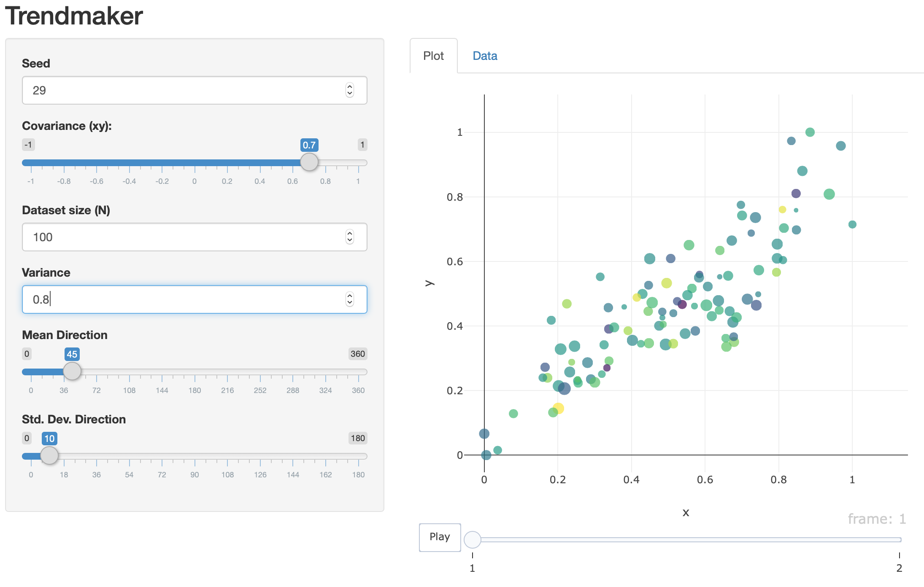Click the topmost green scatter point
924x587 pixels.
[x=810, y=132]
